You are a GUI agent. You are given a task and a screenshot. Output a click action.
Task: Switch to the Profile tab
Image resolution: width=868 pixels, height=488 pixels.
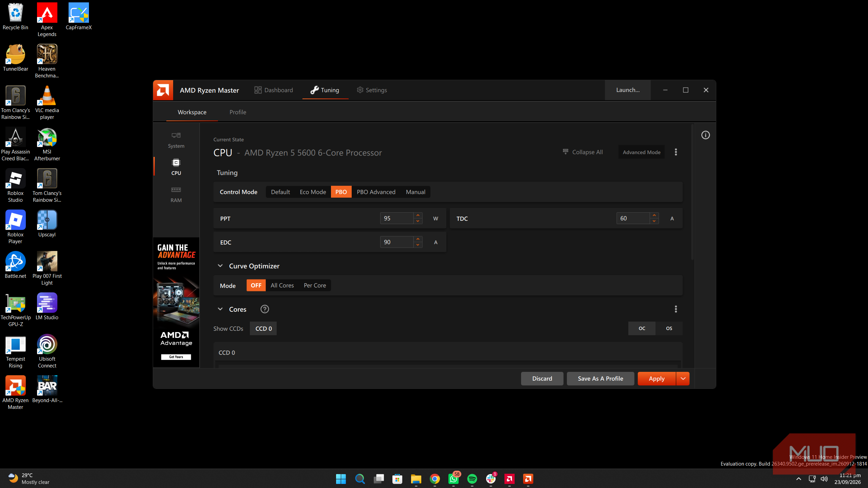(238, 112)
